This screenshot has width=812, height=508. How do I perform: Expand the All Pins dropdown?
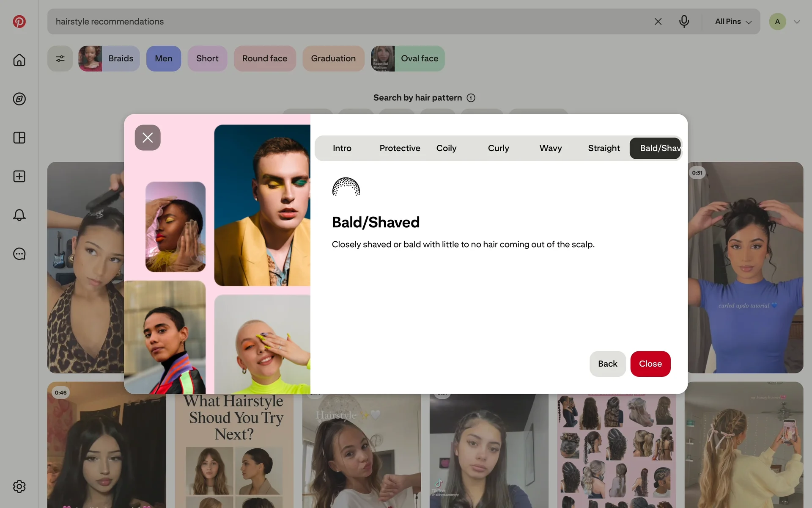(x=733, y=22)
